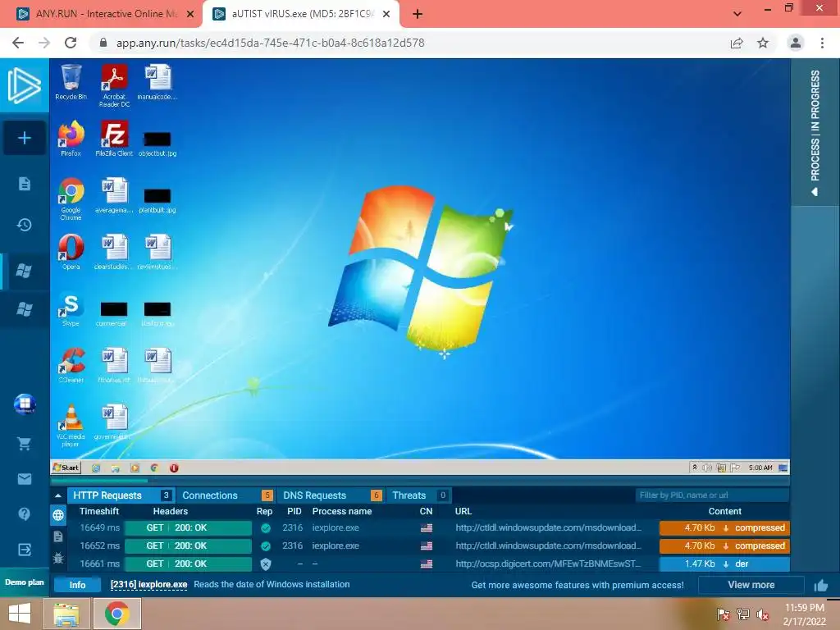
Task: Click the ANY.RUN logo in the sidebar
Action: pyautogui.click(x=24, y=85)
